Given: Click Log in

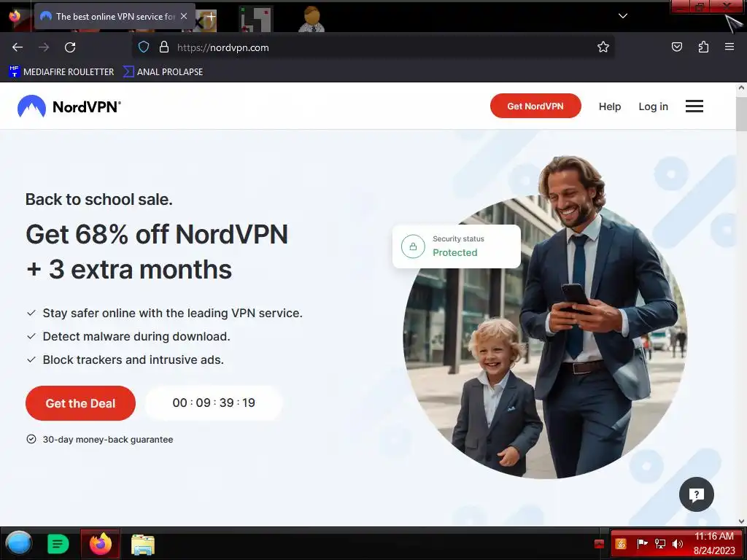Looking at the screenshot, I should (653, 106).
